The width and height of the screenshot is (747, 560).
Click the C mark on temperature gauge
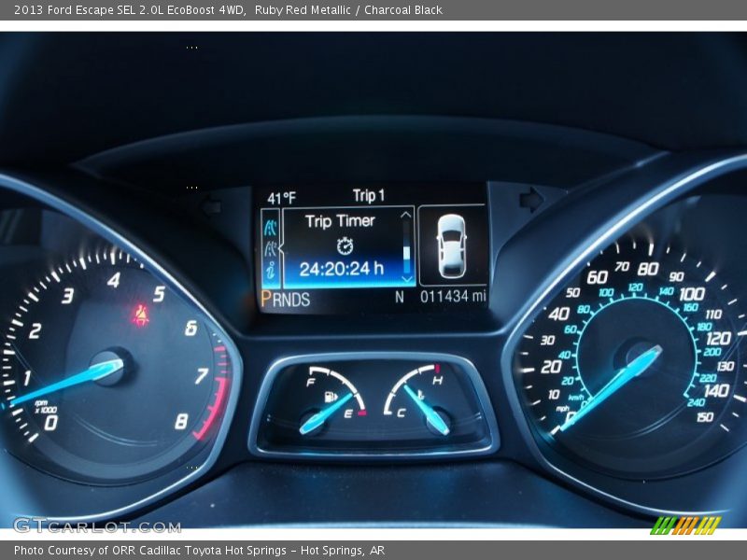402,413
